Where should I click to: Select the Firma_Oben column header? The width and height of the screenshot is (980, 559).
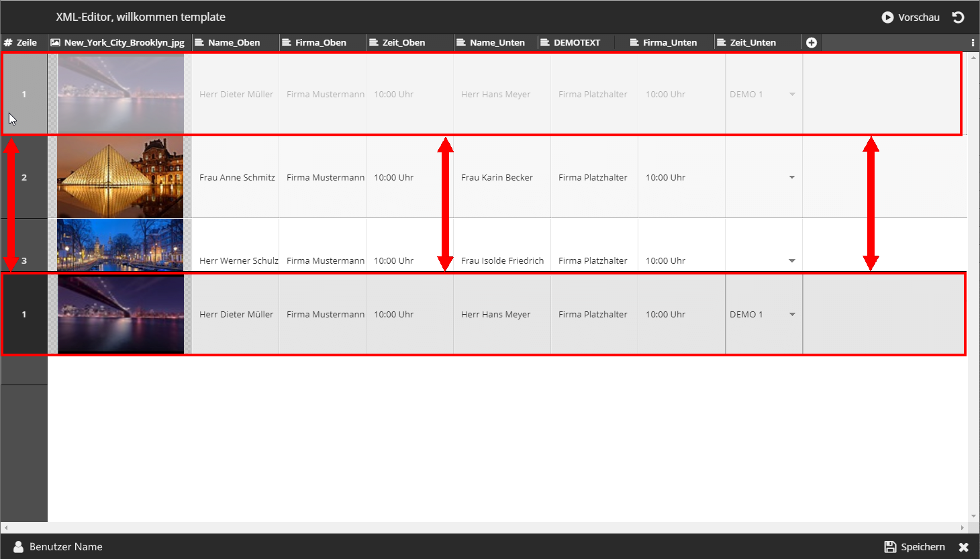click(320, 42)
